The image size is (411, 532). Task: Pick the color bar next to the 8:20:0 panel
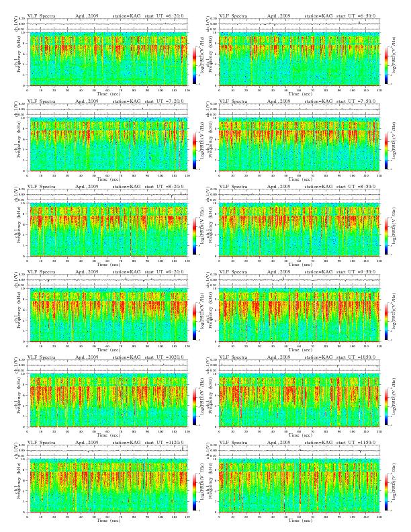tap(194, 236)
